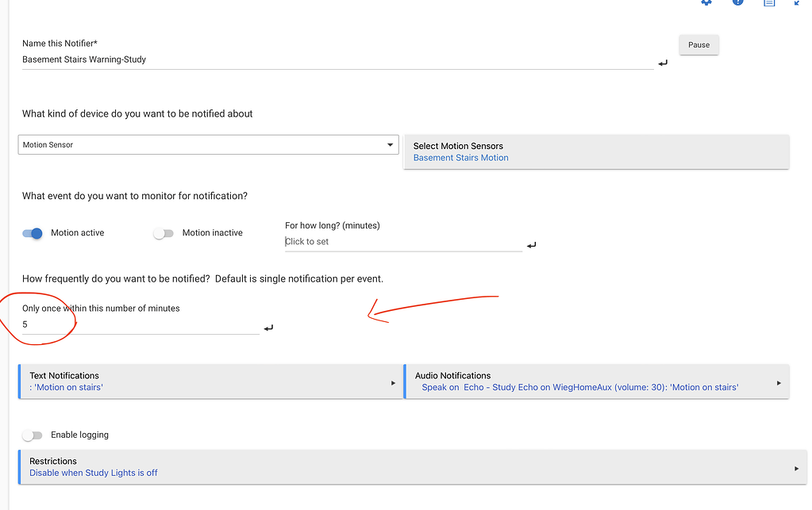Click the 'Disable when Study Lights is off' link
812x510 pixels.
pos(94,473)
